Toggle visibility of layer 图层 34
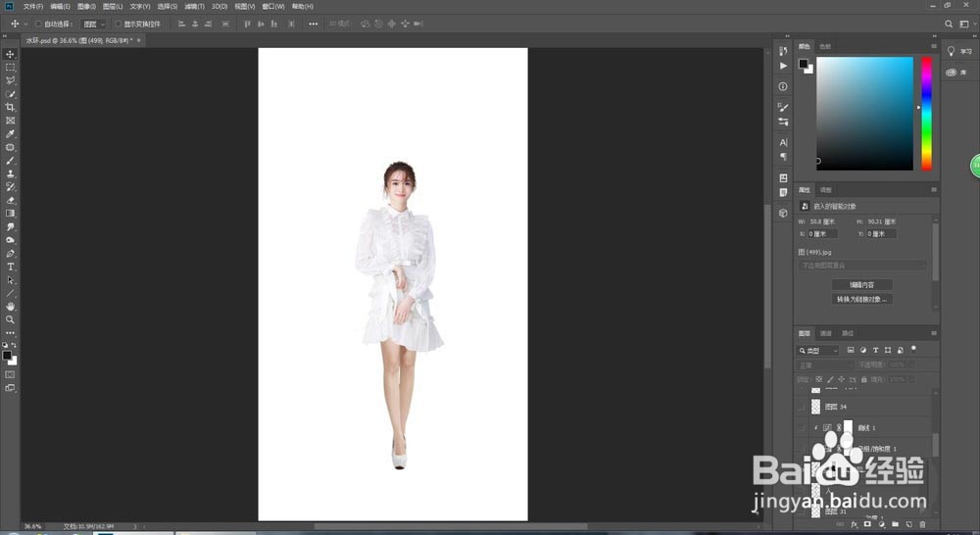 (802, 407)
